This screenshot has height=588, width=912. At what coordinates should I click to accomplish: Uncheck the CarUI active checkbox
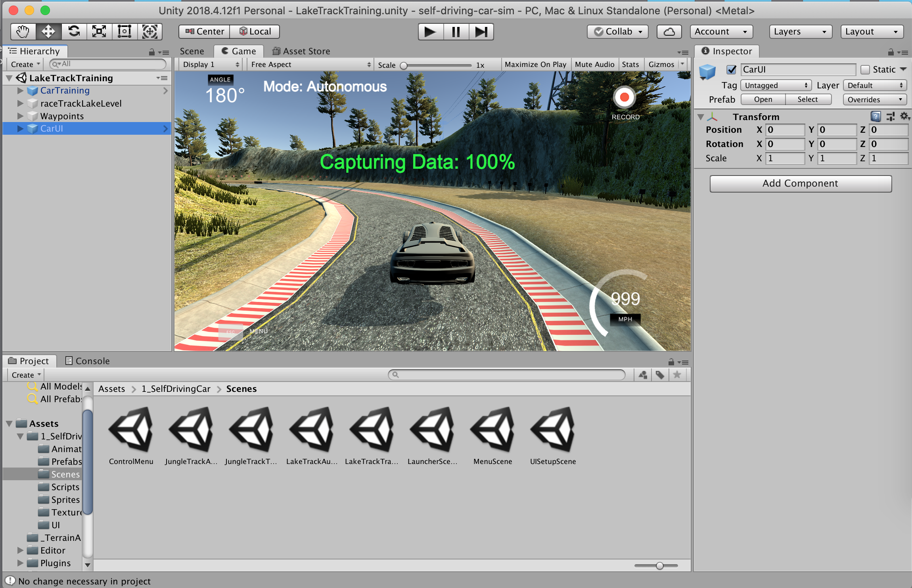click(732, 70)
